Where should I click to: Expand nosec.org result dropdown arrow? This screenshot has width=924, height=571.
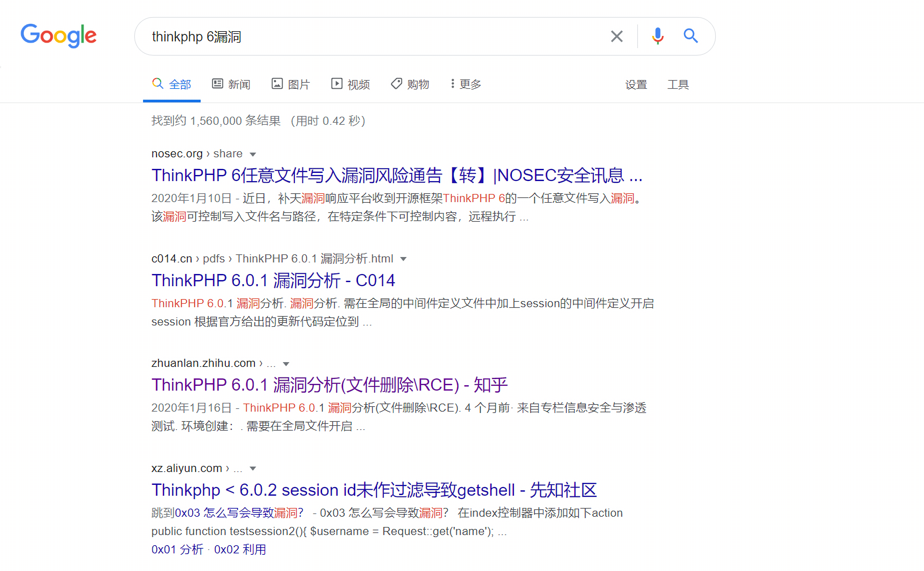[253, 154]
